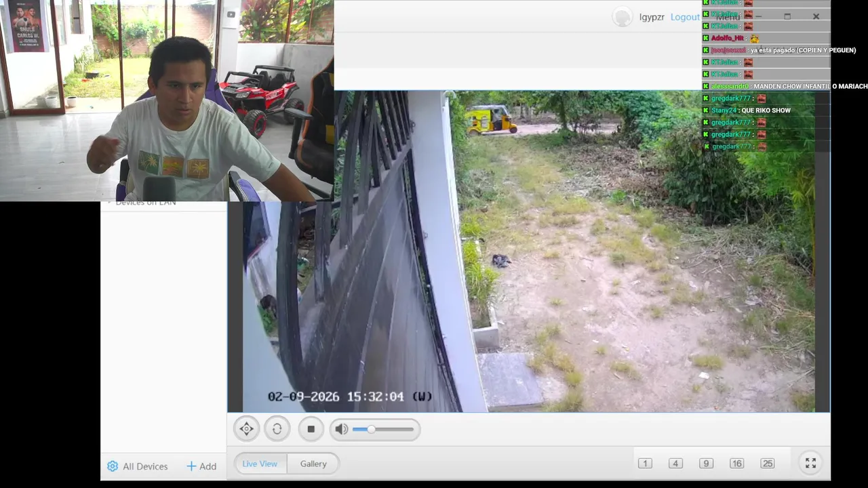Image resolution: width=868 pixels, height=488 pixels.
Task: Maximize the camera application window
Action: [x=787, y=16]
